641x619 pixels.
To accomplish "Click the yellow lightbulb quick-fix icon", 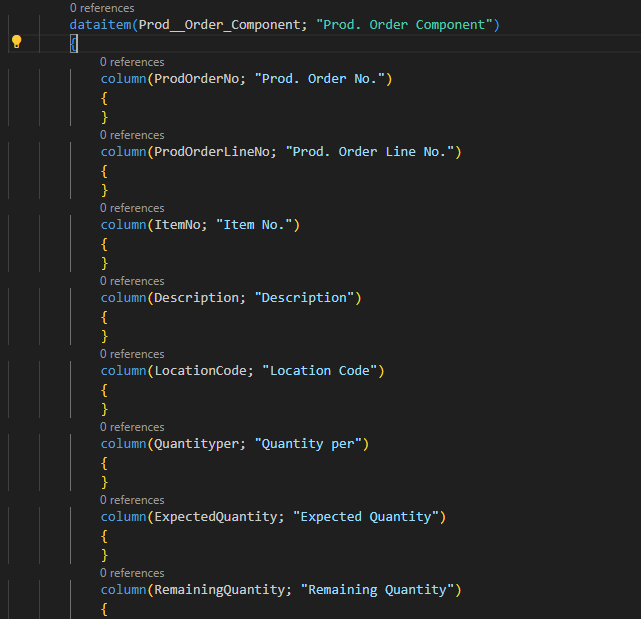I will [x=16, y=42].
